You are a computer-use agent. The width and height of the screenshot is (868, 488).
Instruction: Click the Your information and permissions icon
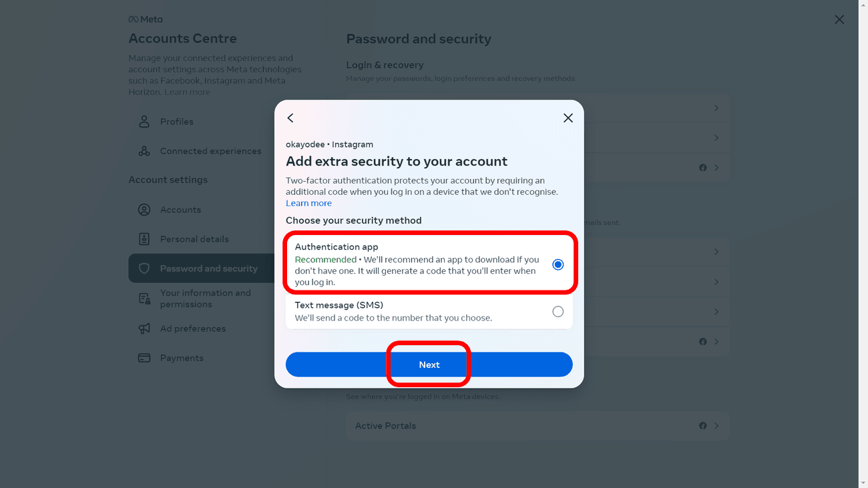pos(144,298)
